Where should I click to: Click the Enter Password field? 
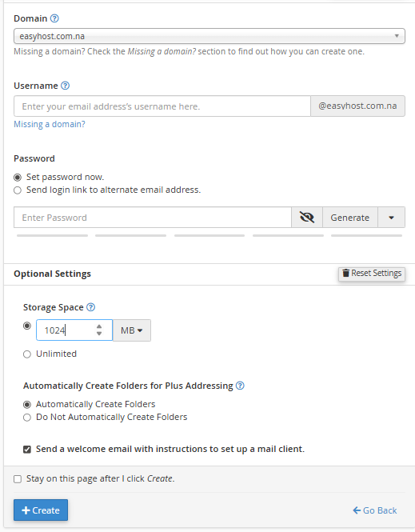pyautogui.click(x=153, y=217)
